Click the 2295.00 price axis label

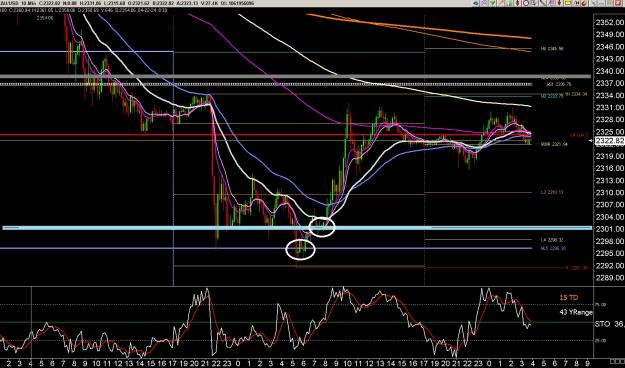[609, 253]
